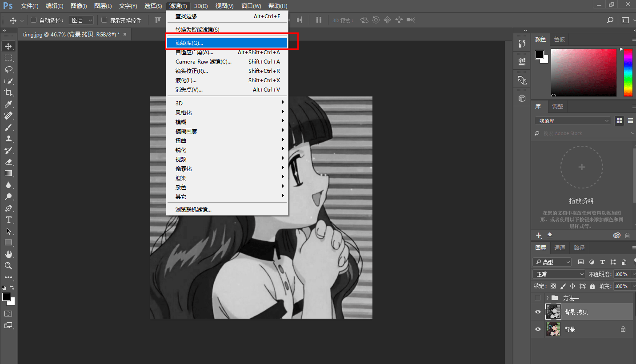636x364 pixels.
Task: Open the Properties panel icon
Action: (522, 61)
